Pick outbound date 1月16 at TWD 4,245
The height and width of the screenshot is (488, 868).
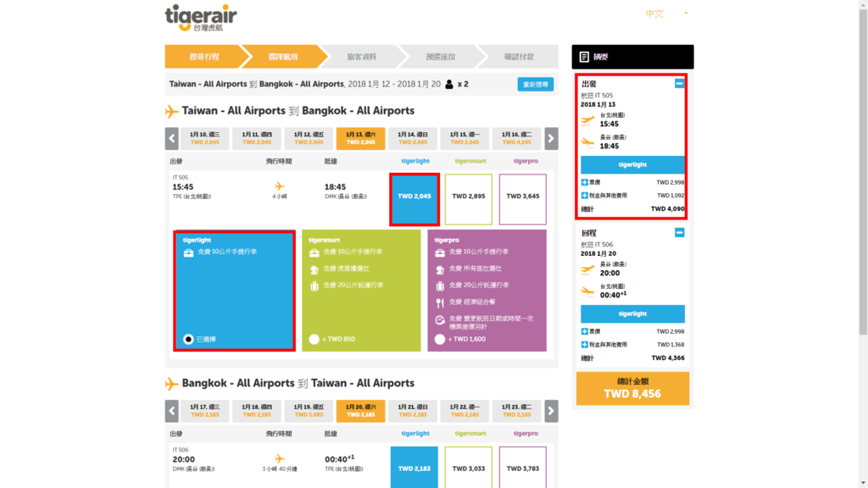[516, 138]
